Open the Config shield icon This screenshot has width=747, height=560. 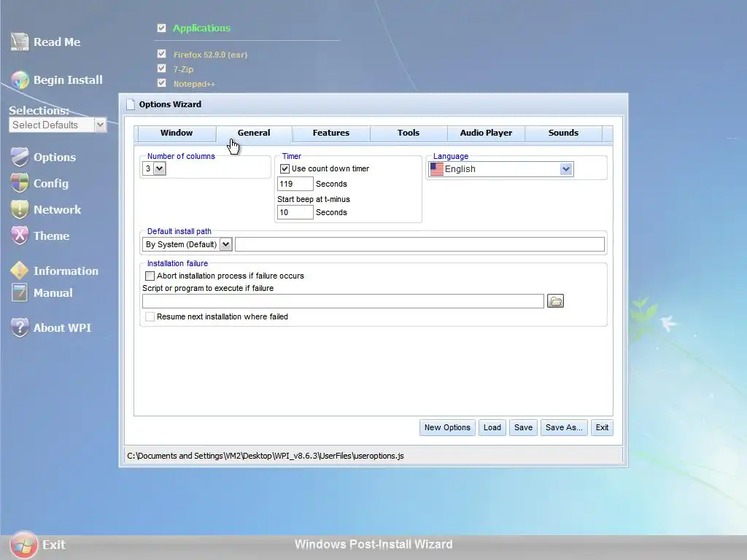click(x=20, y=183)
